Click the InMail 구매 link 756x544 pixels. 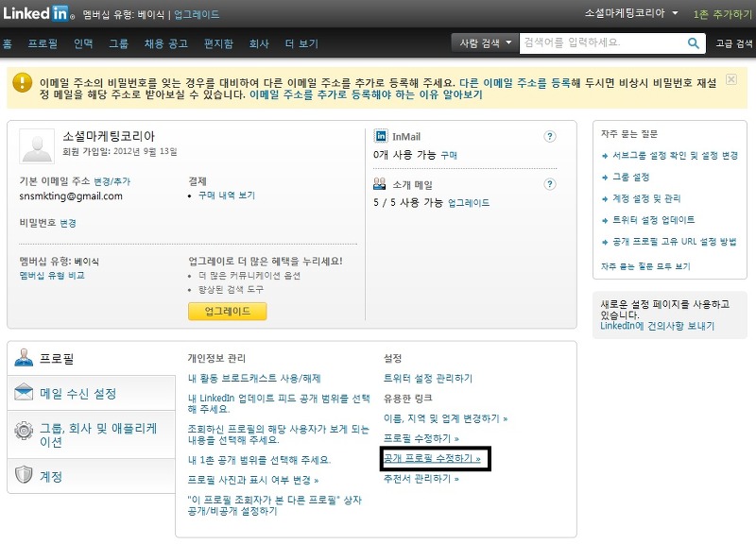pyautogui.click(x=448, y=155)
